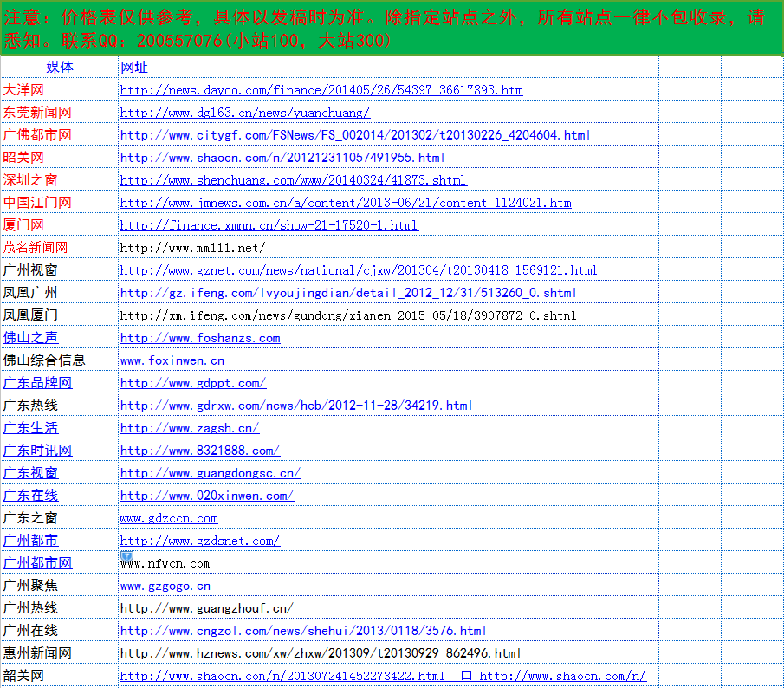Select the shaocn.com 201212311057491955 URL cell

(x=388, y=157)
